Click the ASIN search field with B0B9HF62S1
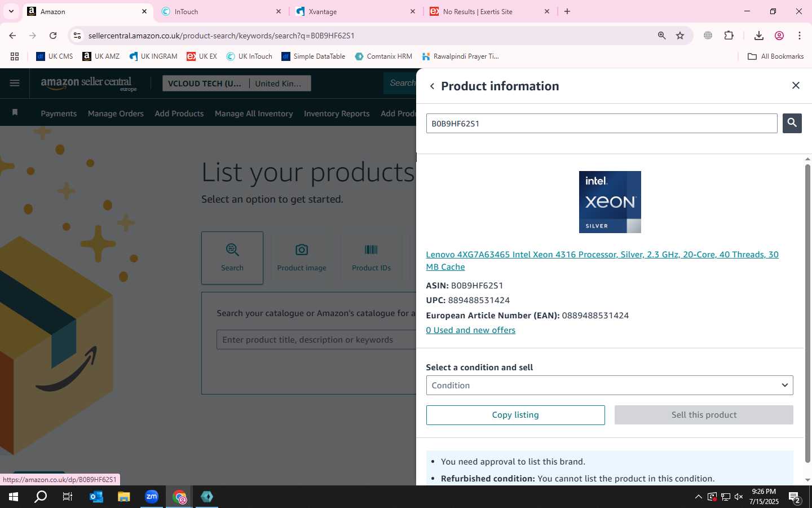 (602, 124)
